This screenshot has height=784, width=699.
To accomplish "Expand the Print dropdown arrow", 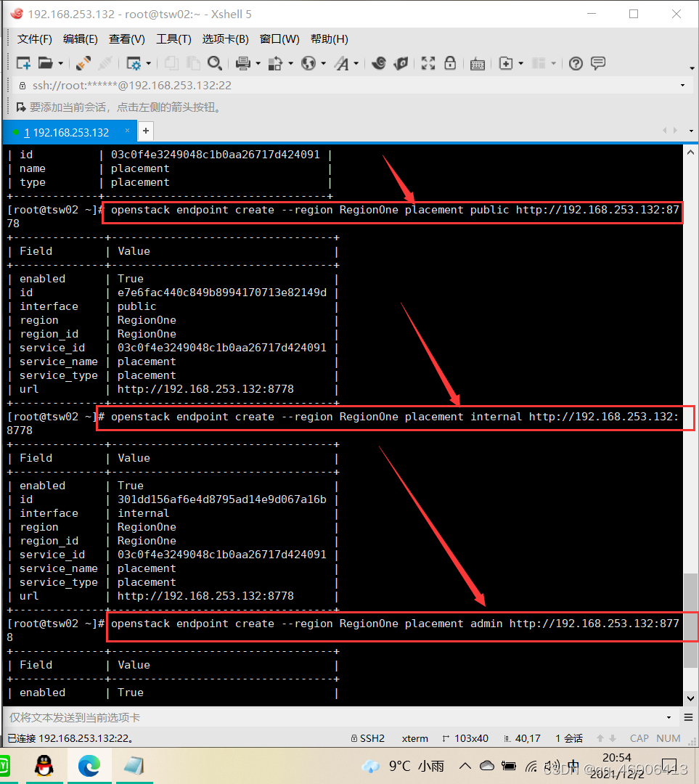I will [258, 63].
